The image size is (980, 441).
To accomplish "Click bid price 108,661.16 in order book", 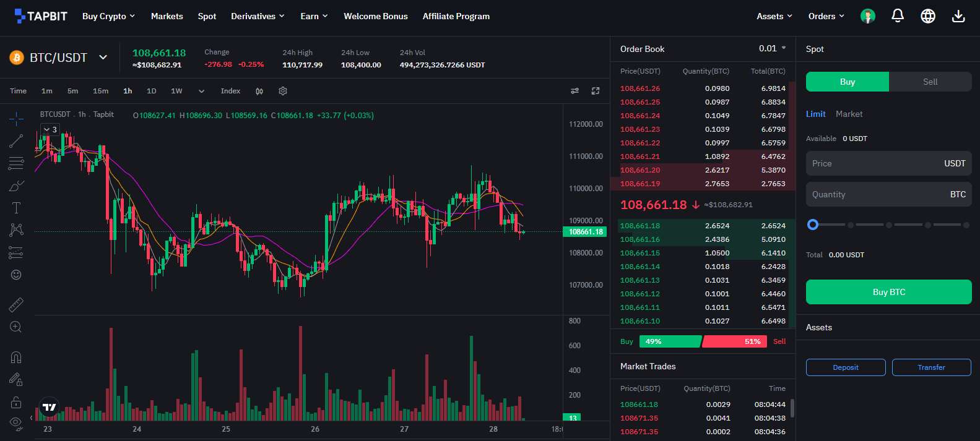I will click(640, 239).
